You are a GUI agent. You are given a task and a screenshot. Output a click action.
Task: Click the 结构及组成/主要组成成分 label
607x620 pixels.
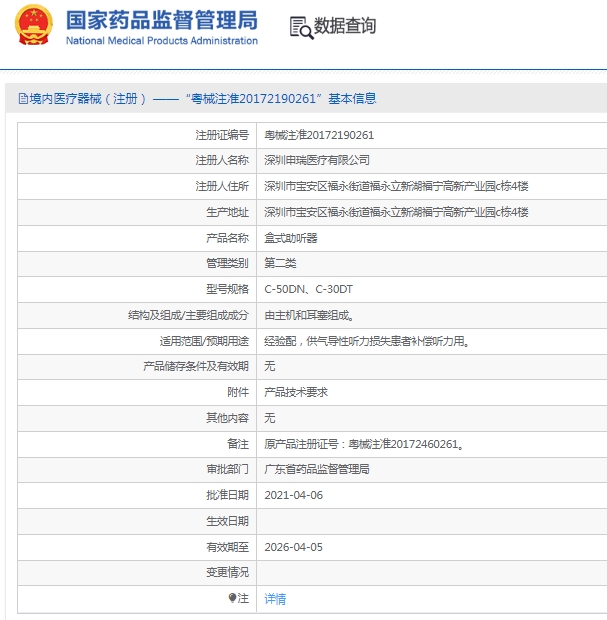(x=188, y=315)
